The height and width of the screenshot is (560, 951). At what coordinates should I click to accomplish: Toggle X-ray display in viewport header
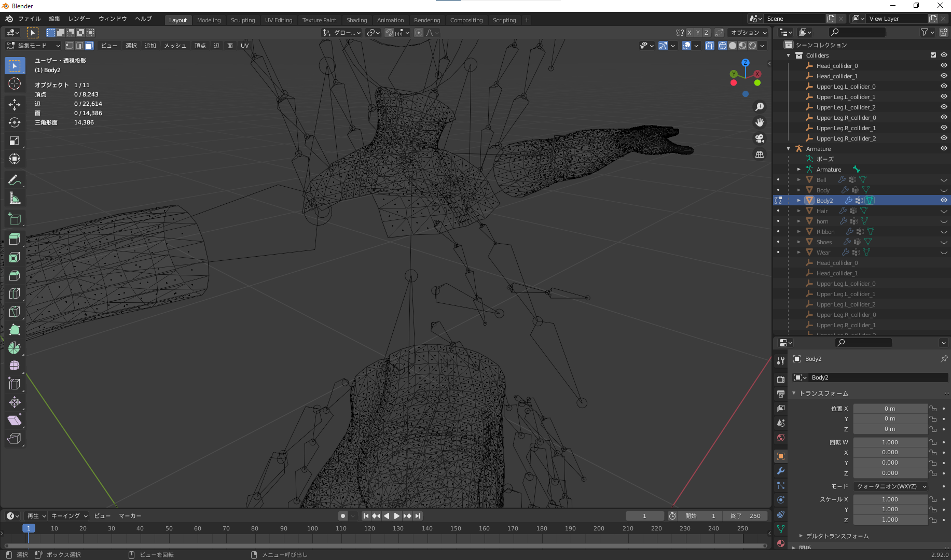point(709,46)
